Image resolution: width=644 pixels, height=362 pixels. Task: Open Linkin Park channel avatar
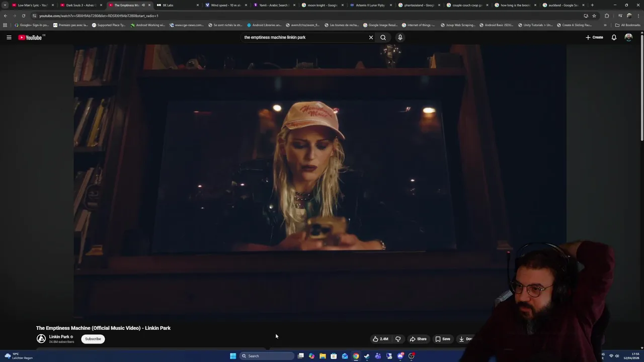point(41,339)
